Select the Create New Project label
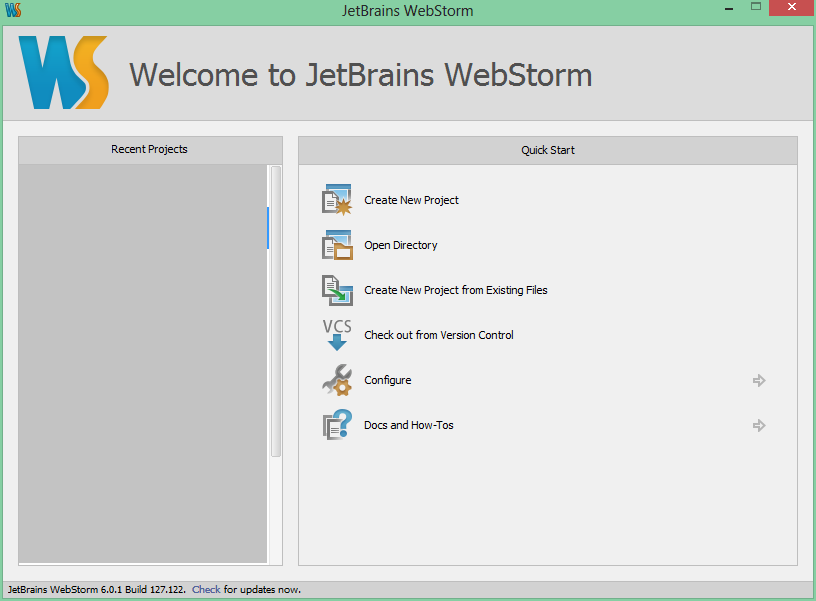816x601 pixels. point(411,200)
